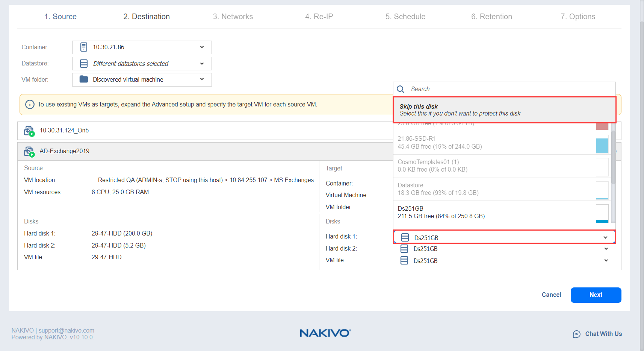
Task: Click the info icon in the yellow notice
Action: (x=30, y=105)
